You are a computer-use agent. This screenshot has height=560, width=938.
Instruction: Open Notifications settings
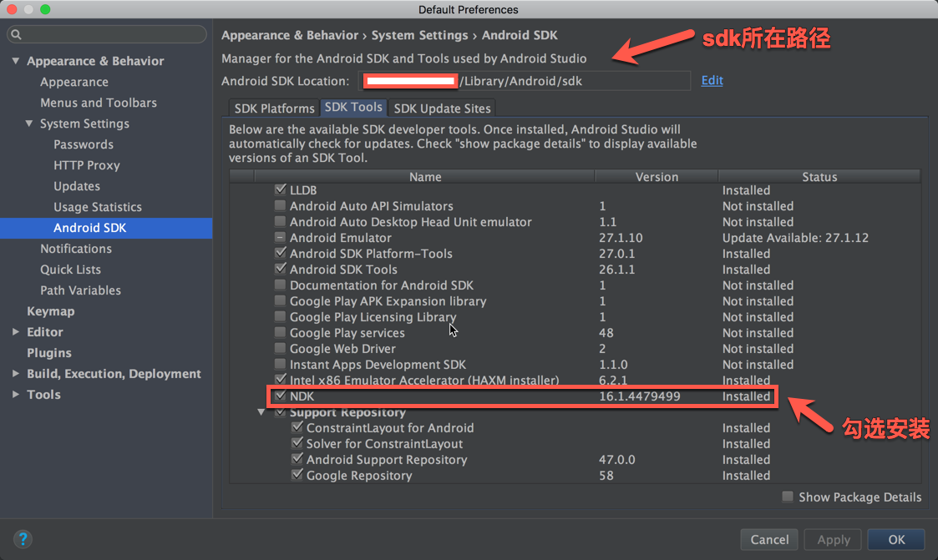click(x=76, y=249)
